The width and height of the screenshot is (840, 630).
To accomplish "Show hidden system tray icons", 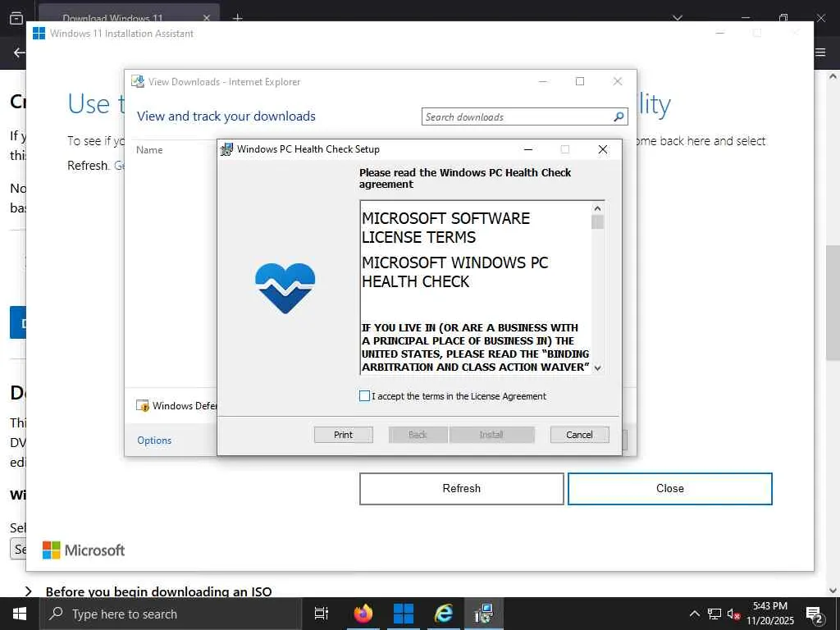I will [694, 614].
